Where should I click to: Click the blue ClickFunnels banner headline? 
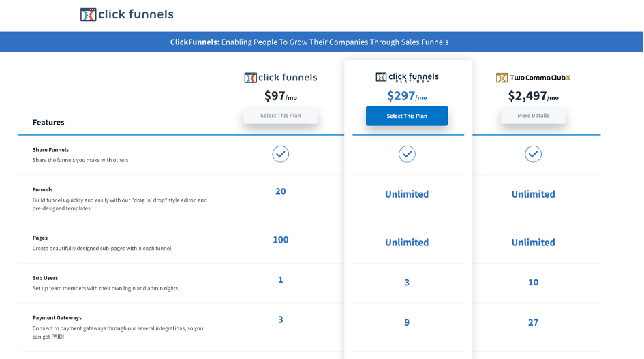click(x=309, y=42)
